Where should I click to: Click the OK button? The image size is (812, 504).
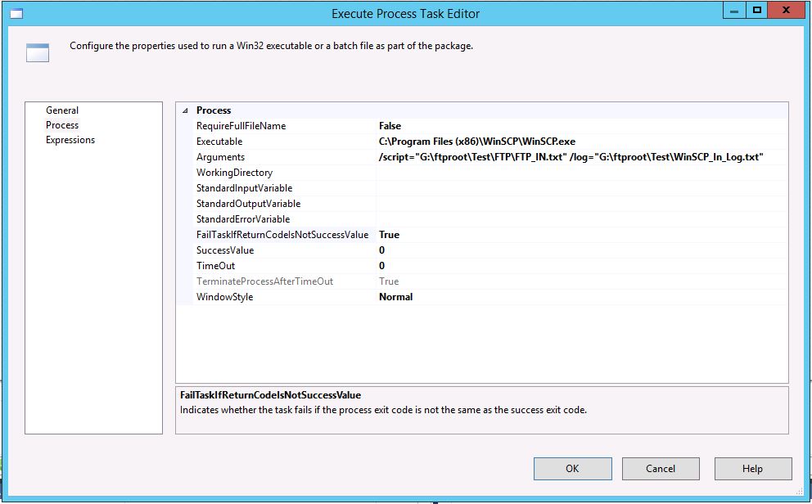click(572, 469)
